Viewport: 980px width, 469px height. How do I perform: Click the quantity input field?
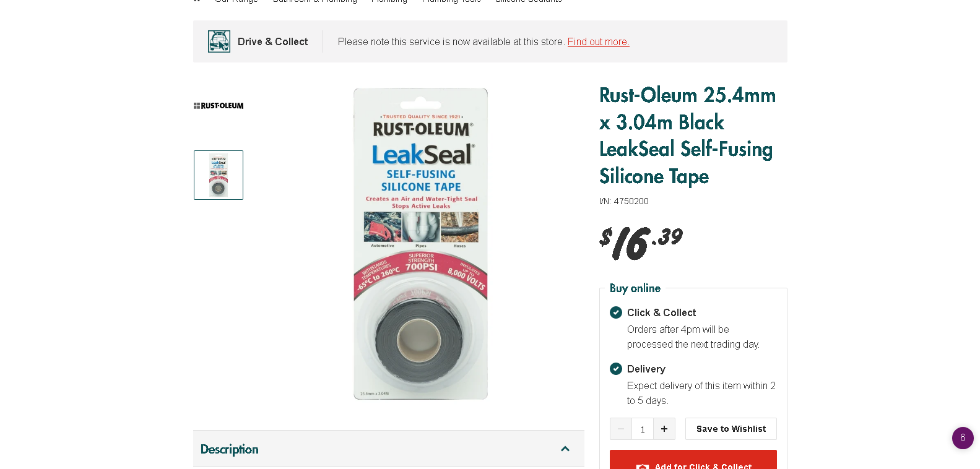tap(642, 429)
